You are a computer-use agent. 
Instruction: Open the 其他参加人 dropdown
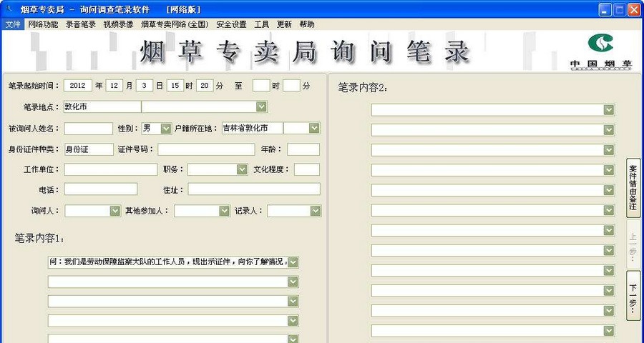click(x=202, y=211)
